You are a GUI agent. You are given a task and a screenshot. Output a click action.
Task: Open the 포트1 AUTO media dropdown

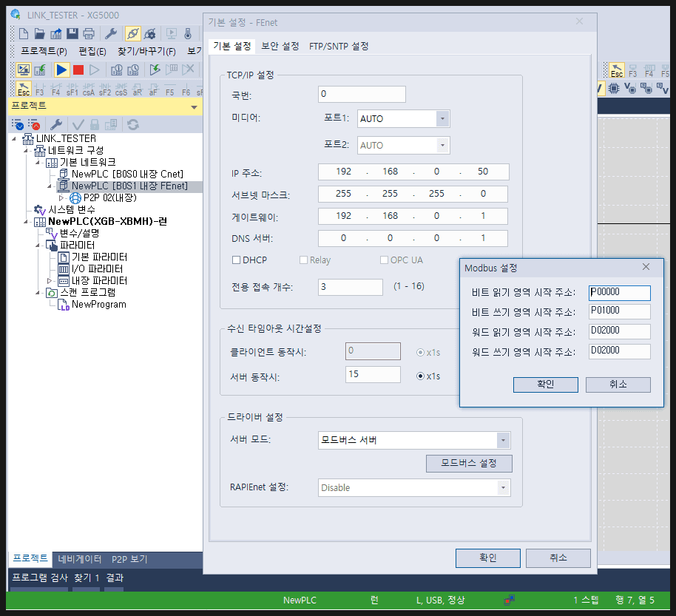(x=442, y=118)
